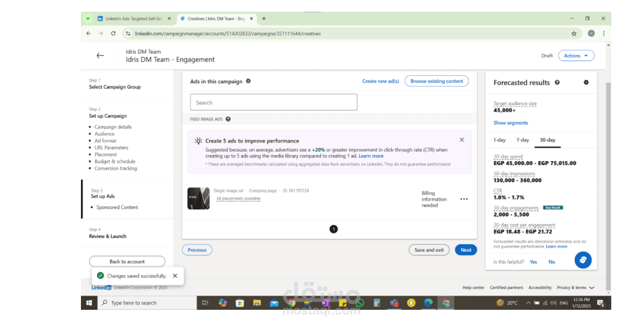Screen dimensions: 644x324
Task: Open three-dot menu for ad 561197224
Action: (x=464, y=199)
